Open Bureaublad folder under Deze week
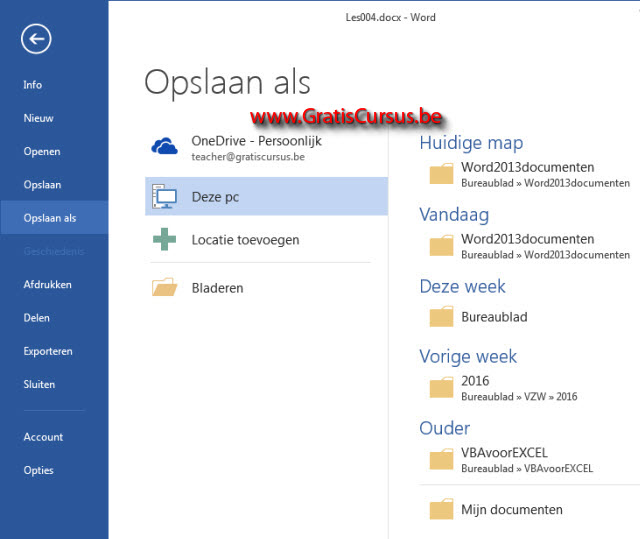 [x=494, y=317]
